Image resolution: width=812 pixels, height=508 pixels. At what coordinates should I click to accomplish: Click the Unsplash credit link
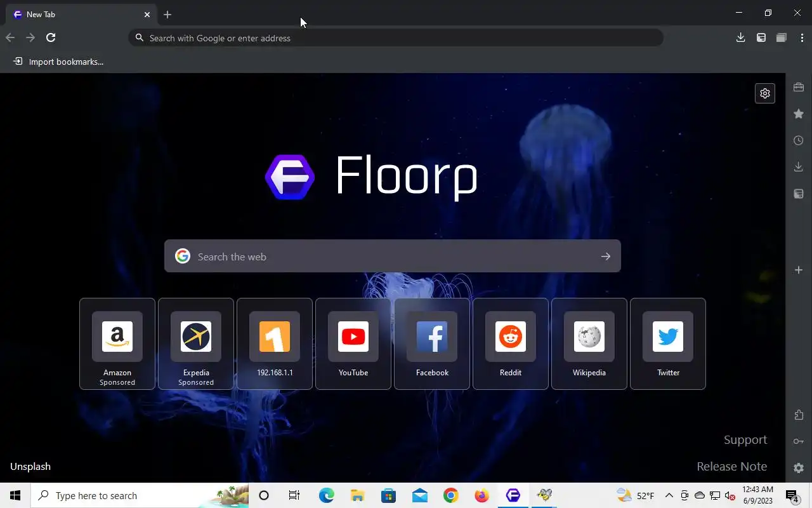pyautogui.click(x=30, y=466)
